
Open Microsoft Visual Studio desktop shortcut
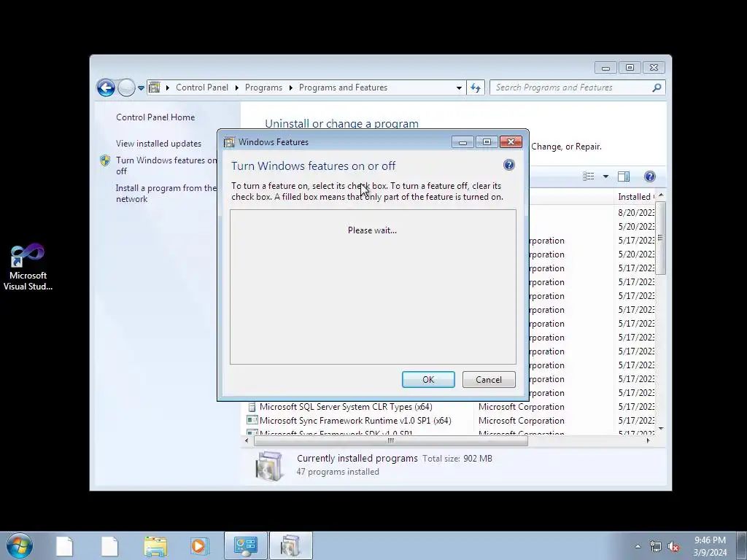(x=28, y=267)
